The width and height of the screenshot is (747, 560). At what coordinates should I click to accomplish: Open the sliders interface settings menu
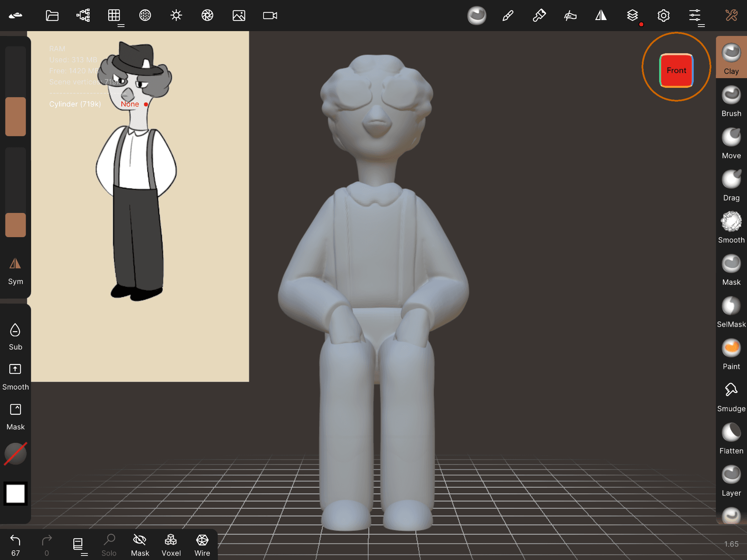click(694, 16)
